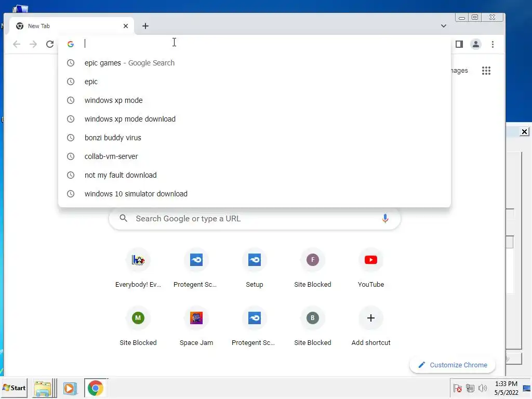Viewport: 532px width, 399px height.
Task: Pick 'collab-vm-server' suggestion
Action: 255,156
